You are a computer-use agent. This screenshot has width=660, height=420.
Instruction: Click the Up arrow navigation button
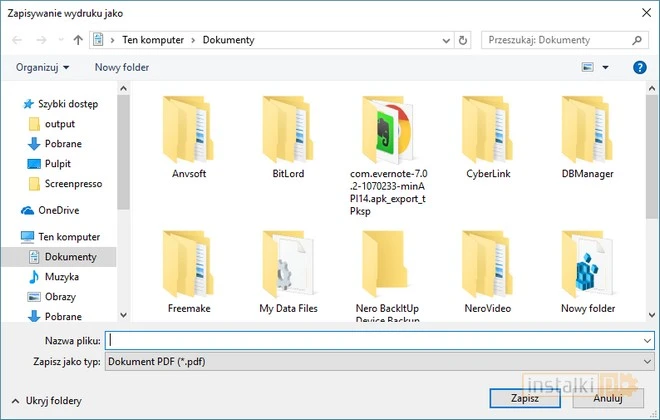[x=78, y=40]
